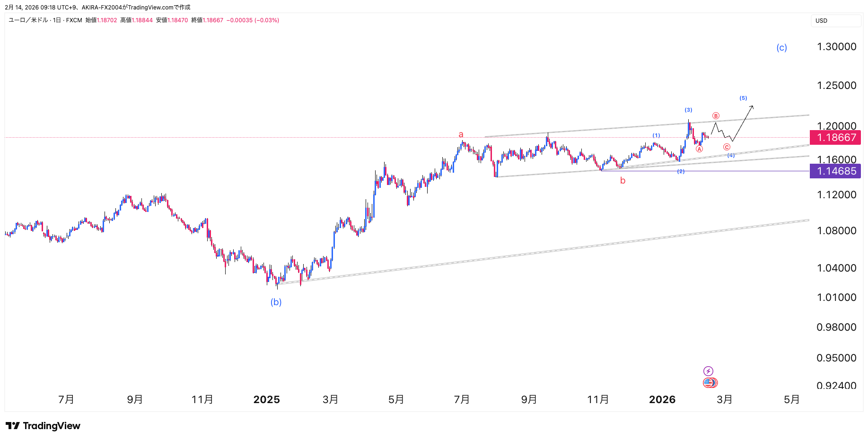868x440 pixels.
Task: Click the red 'b' wave label
Action: pyautogui.click(x=623, y=180)
